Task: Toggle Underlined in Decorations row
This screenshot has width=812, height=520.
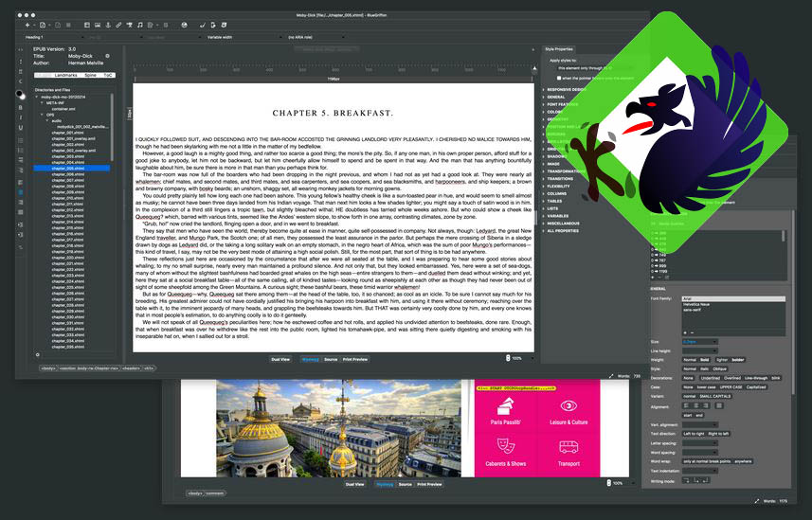Action: (711, 378)
